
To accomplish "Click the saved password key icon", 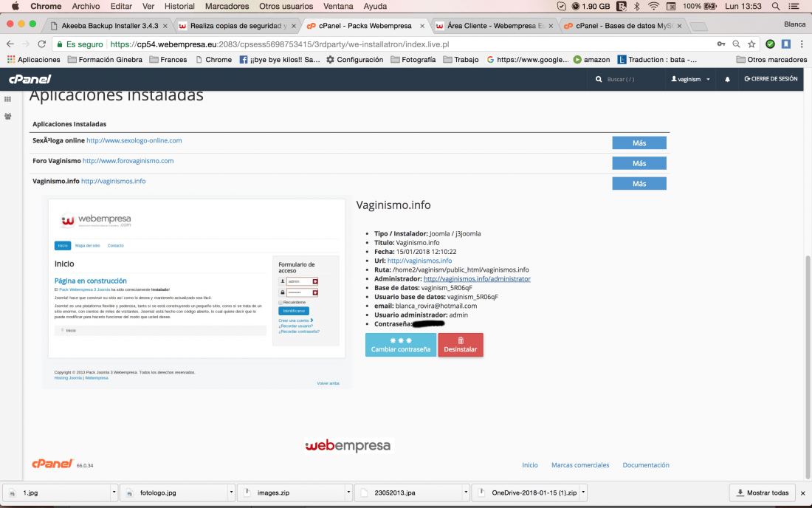I will point(721,44).
